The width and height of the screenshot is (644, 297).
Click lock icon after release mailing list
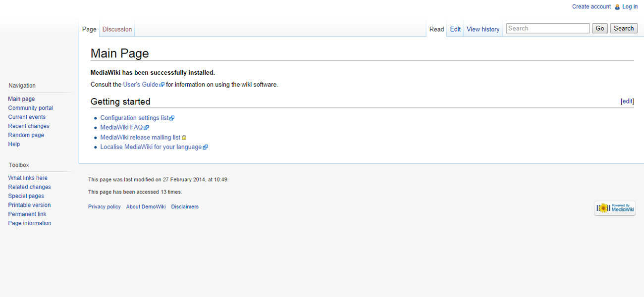click(x=184, y=138)
